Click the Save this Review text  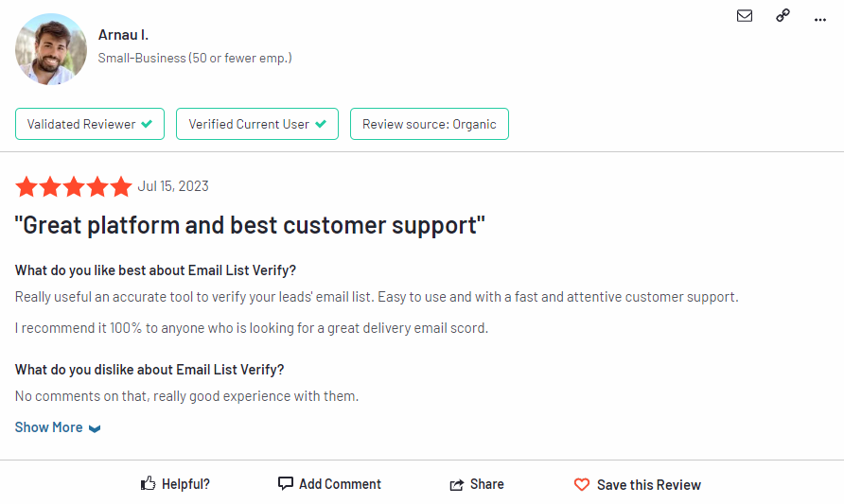[x=648, y=485]
